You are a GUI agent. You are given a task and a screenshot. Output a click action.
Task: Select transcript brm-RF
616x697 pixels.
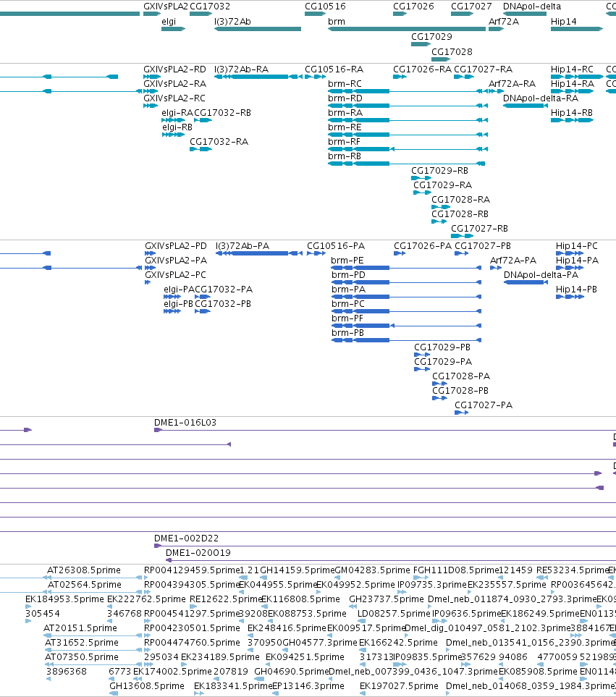(408, 149)
